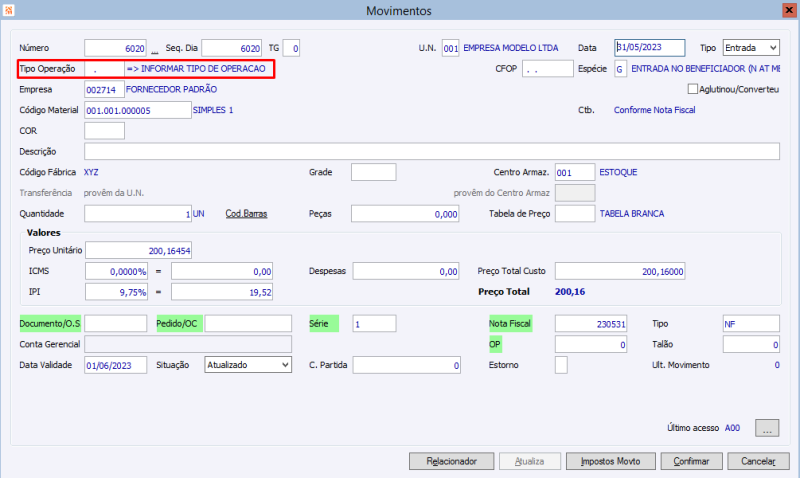
Task: Click the Tipo NF field
Action: point(751,323)
